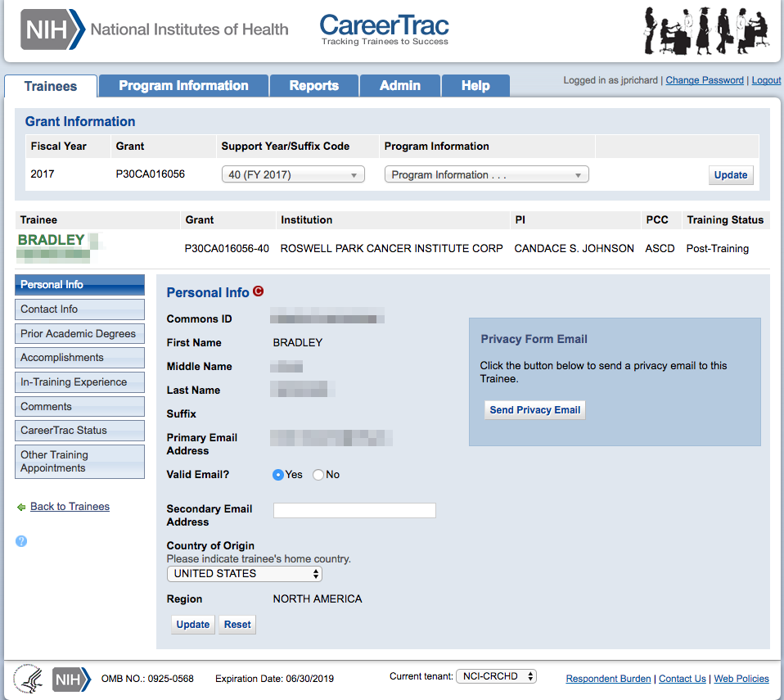
Task: Click Update in Grant Information
Action: pyautogui.click(x=731, y=175)
